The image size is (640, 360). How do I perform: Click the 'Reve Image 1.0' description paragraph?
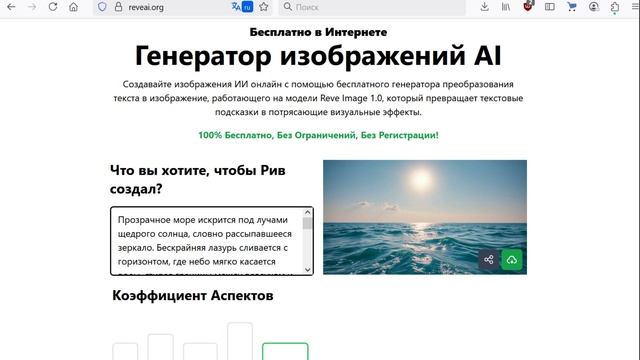point(318,98)
